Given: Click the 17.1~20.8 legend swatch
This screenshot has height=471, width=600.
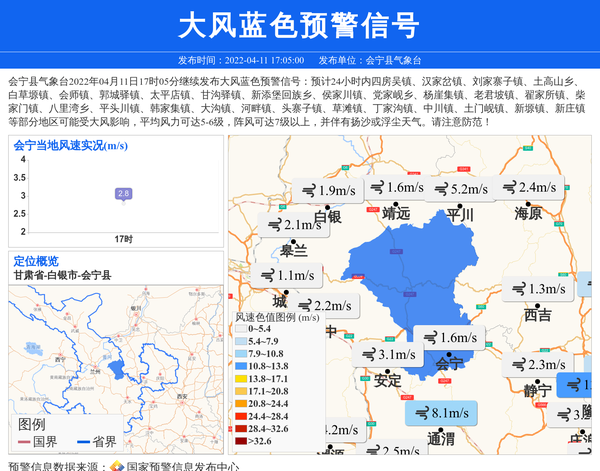Looking at the screenshot, I should click(x=241, y=391).
